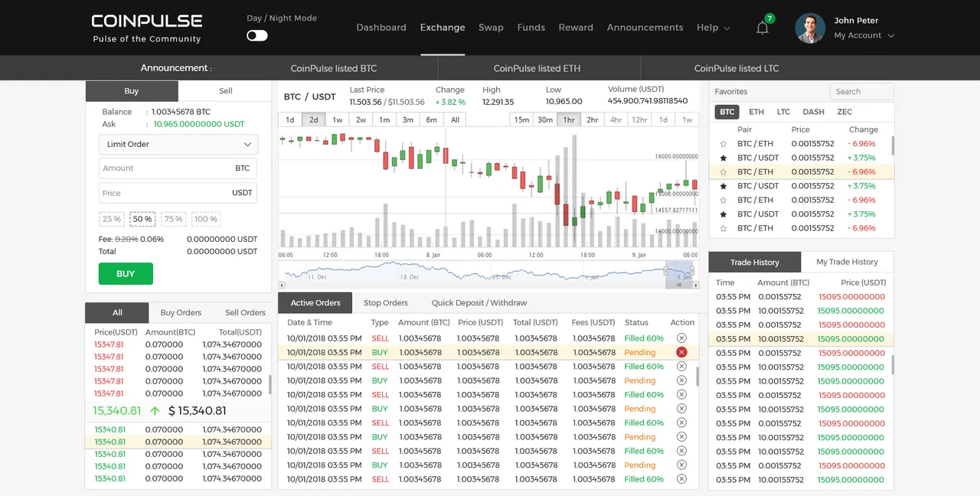The width and height of the screenshot is (980, 496).
Task: Click the Favorites list scrollbar
Action: (x=893, y=145)
